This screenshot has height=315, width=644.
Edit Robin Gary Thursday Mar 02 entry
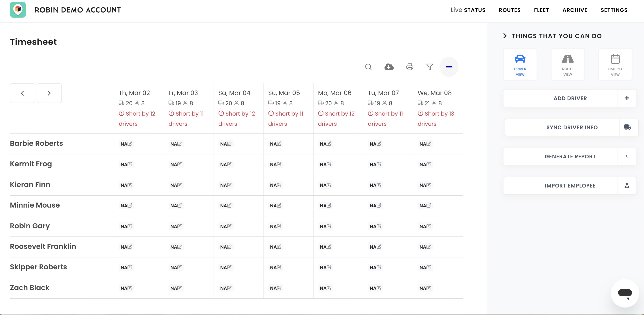coord(130,226)
